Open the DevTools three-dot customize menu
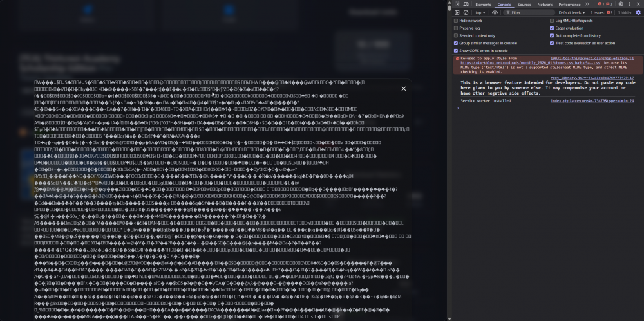 629,4
